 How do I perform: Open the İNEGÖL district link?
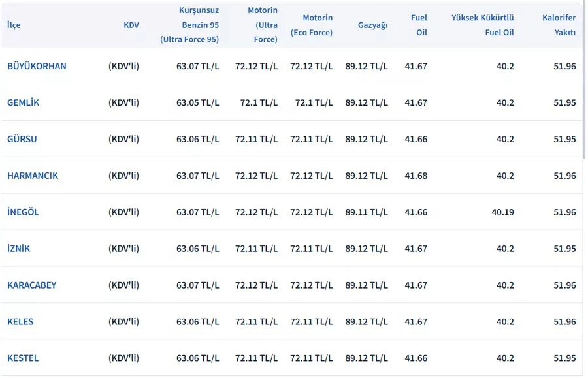(x=24, y=212)
